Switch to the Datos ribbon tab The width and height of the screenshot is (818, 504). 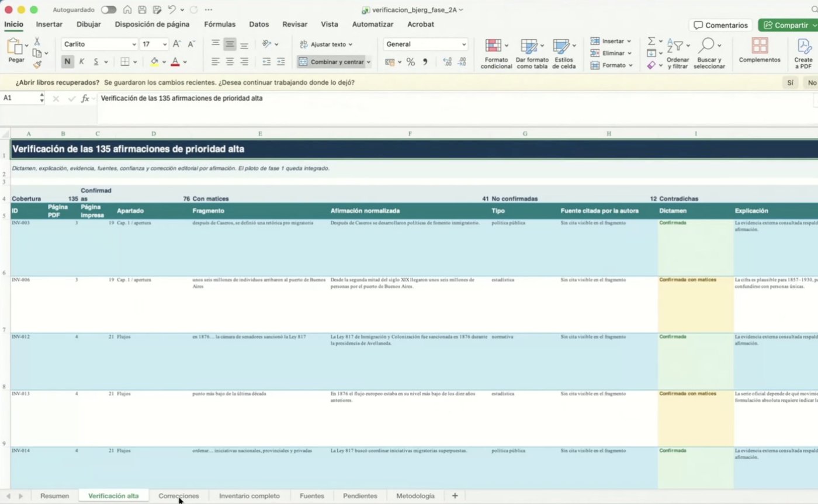pyautogui.click(x=259, y=25)
